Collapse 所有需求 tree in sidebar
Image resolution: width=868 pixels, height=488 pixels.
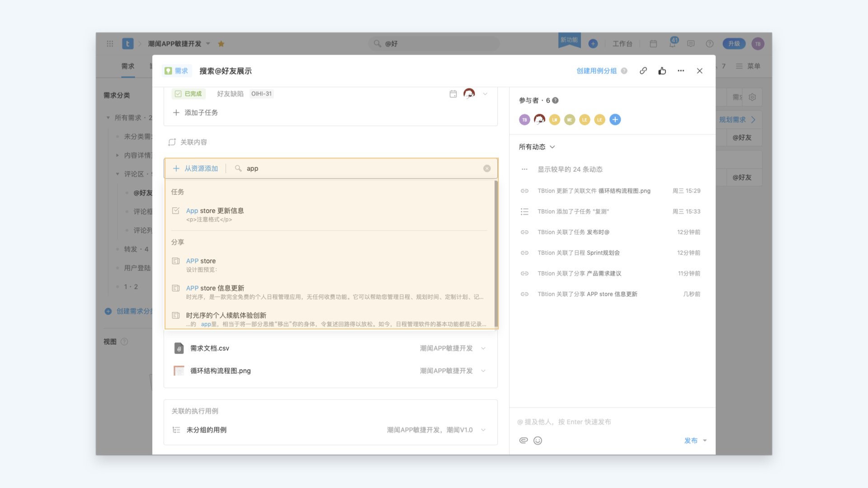click(x=108, y=118)
